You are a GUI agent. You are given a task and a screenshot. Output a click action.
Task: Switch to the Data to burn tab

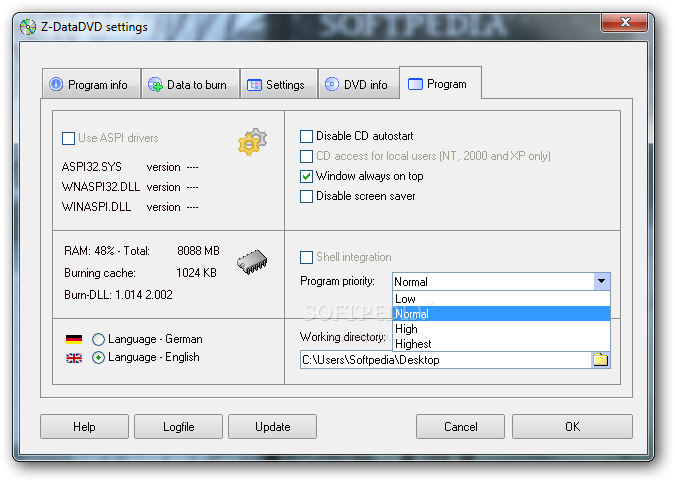coord(190,84)
